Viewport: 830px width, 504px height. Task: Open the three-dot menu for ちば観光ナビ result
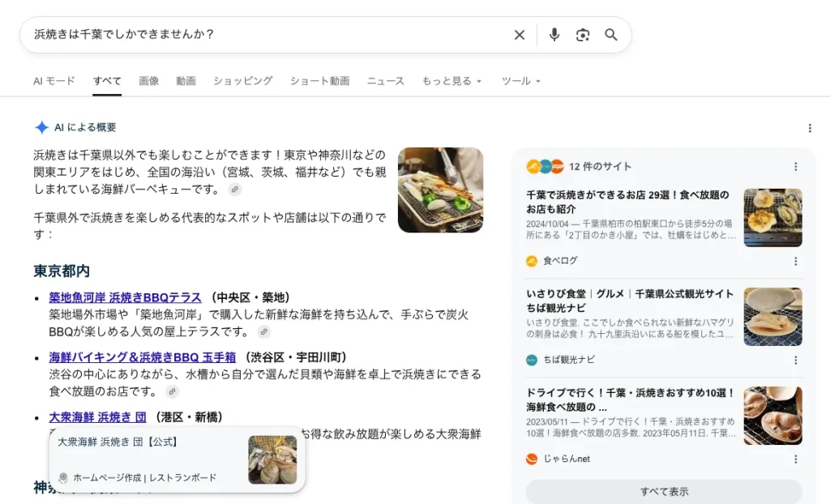795,360
